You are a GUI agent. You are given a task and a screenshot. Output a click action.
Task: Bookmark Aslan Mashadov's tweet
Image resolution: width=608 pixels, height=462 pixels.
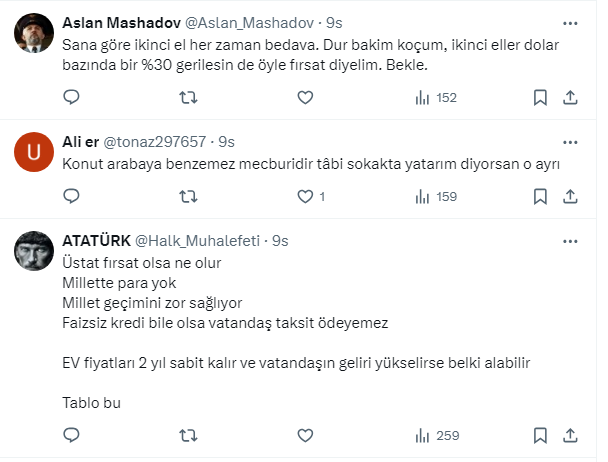coord(540,97)
